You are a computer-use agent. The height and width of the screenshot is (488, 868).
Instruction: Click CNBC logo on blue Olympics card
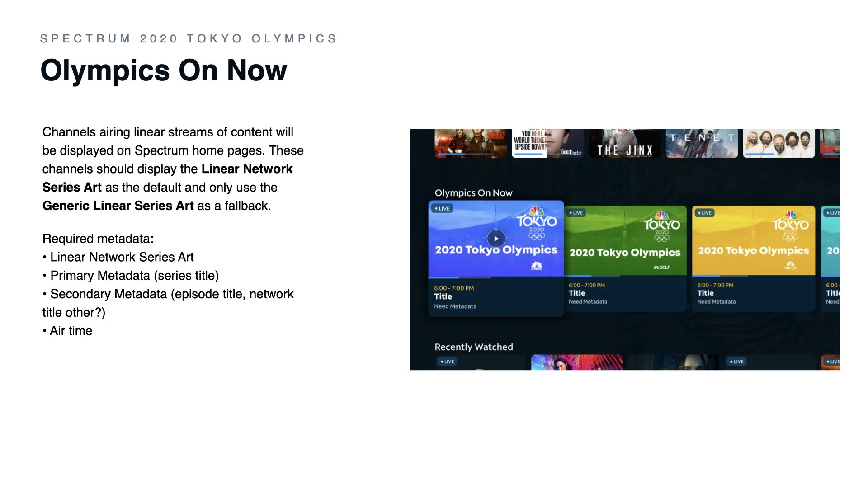click(537, 266)
